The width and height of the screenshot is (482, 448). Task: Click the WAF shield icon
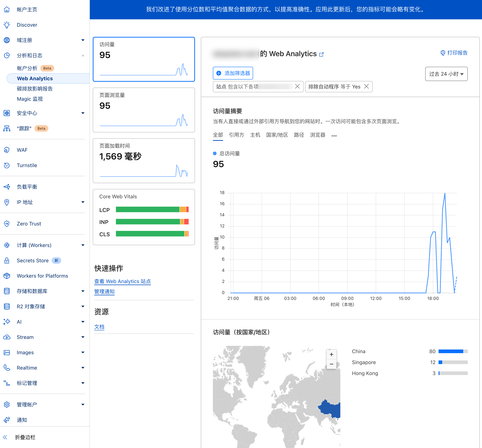pos(7,150)
